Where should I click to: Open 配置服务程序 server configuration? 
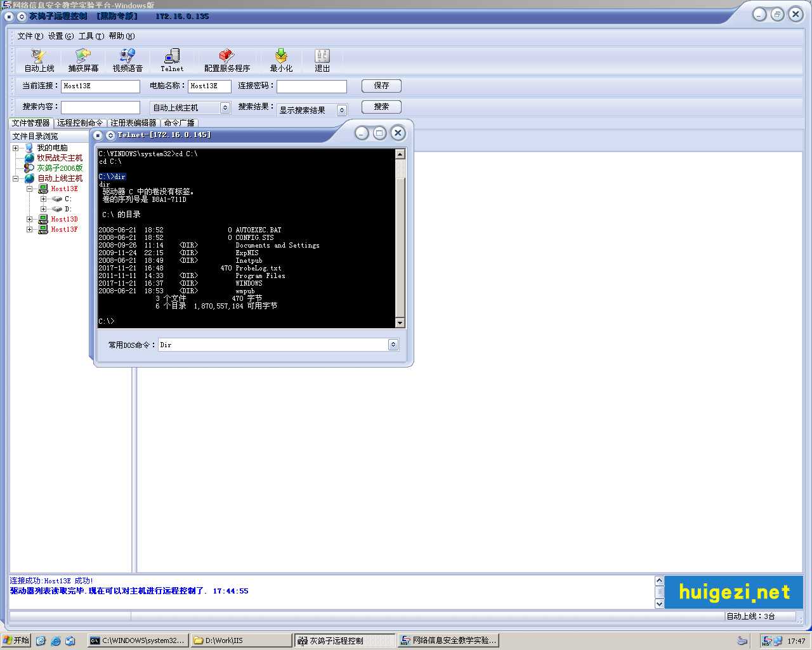click(226, 61)
